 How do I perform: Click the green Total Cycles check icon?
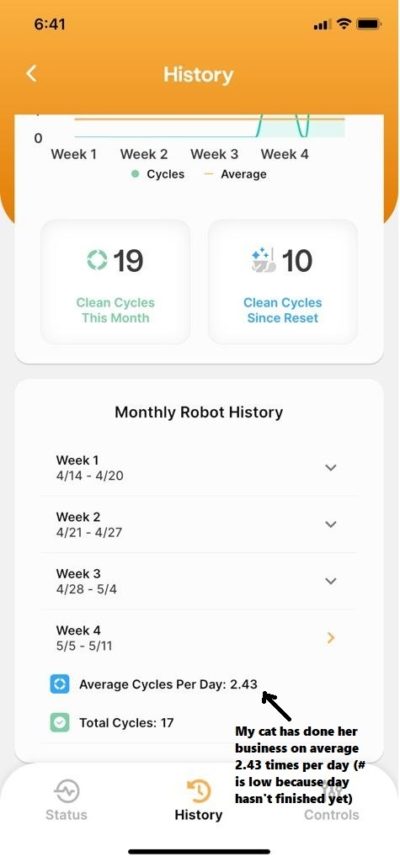point(60,722)
